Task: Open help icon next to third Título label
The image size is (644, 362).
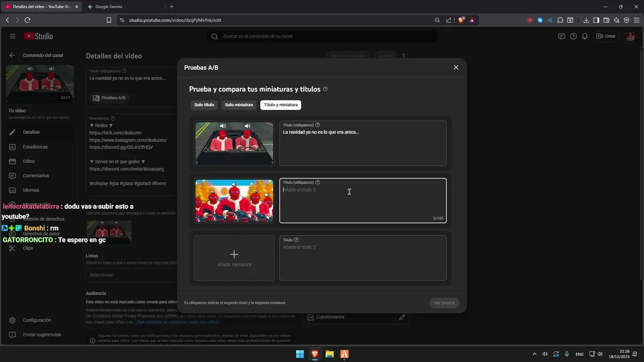Action: [296, 240]
